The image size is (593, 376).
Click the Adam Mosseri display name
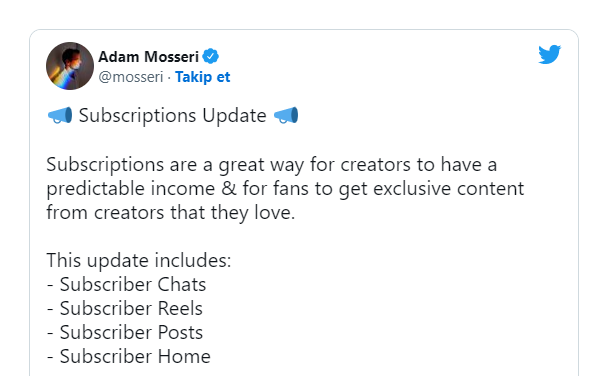tap(148, 57)
